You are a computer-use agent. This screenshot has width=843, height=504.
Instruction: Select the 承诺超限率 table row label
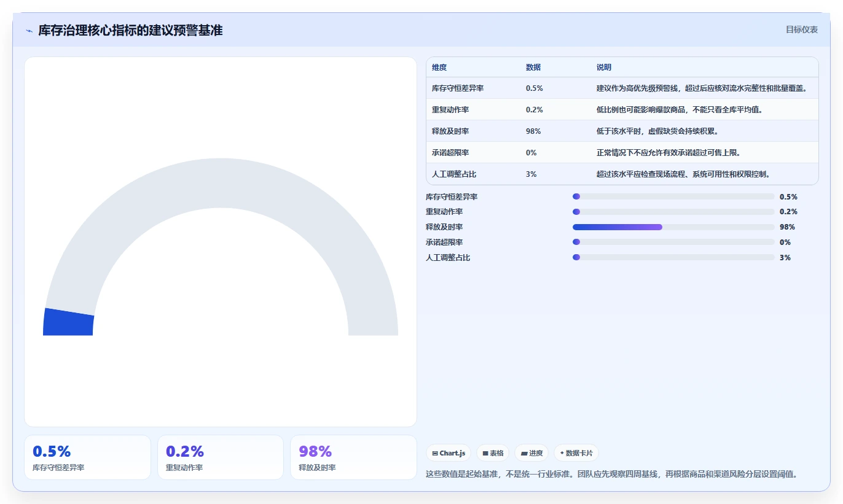pyautogui.click(x=450, y=153)
